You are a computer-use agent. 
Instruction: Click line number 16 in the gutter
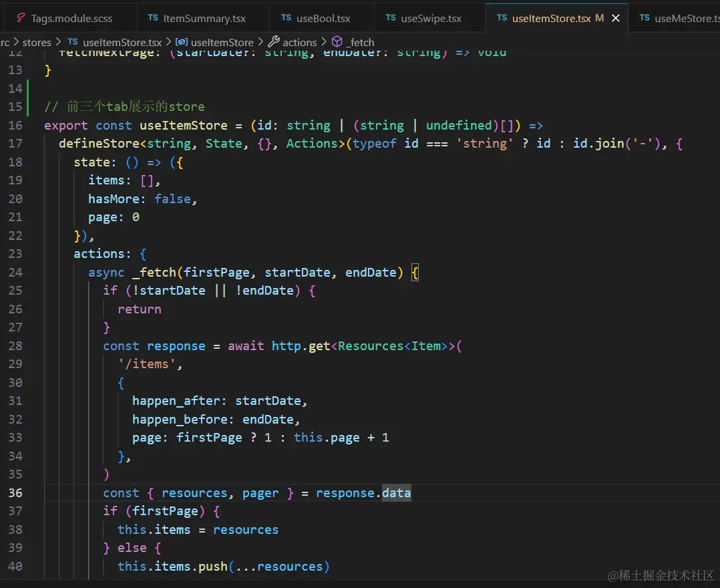15,126
